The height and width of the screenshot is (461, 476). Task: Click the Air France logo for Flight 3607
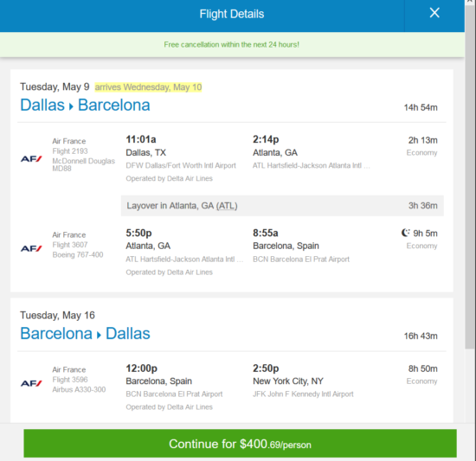pyautogui.click(x=31, y=248)
